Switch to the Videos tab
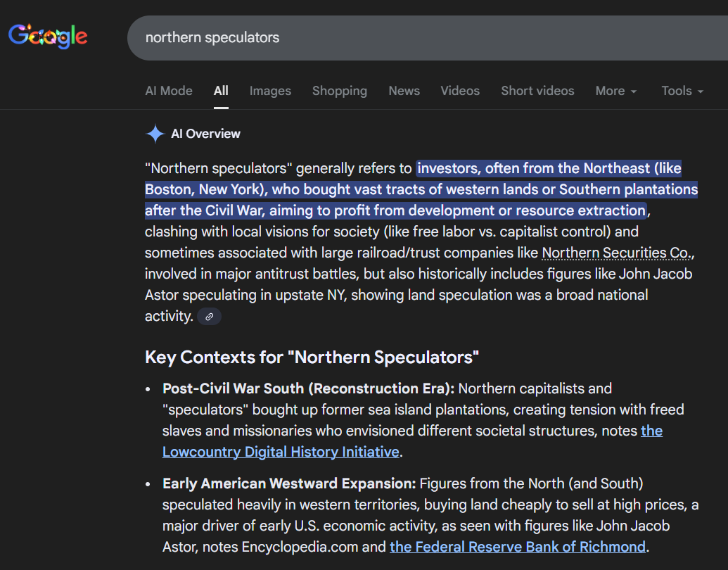The height and width of the screenshot is (570, 728). coord(459,91)
